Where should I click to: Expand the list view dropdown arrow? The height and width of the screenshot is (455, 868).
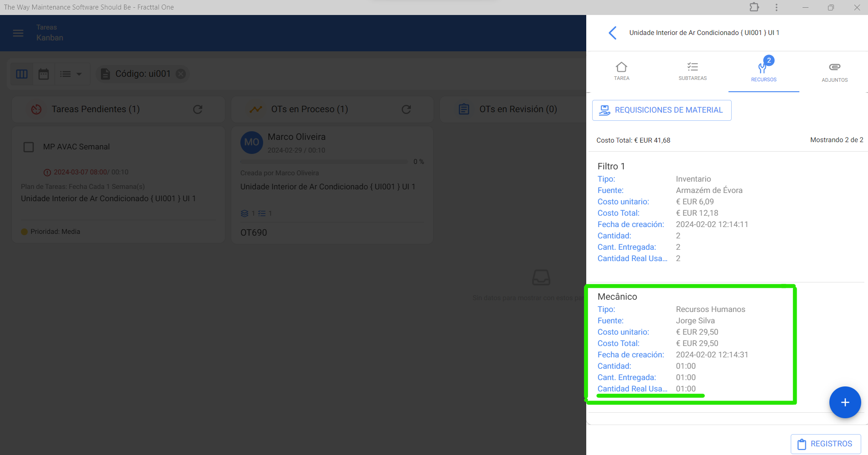click(x=79, y=74)
